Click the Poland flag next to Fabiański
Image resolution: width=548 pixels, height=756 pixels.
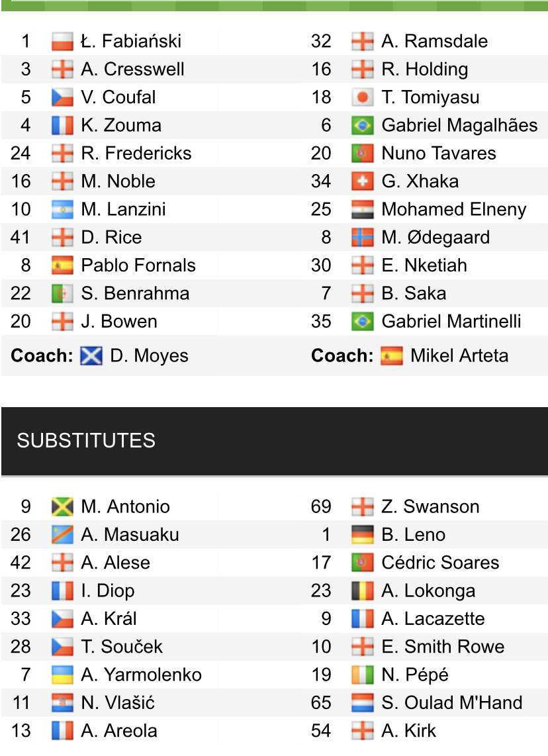[62, 42]
